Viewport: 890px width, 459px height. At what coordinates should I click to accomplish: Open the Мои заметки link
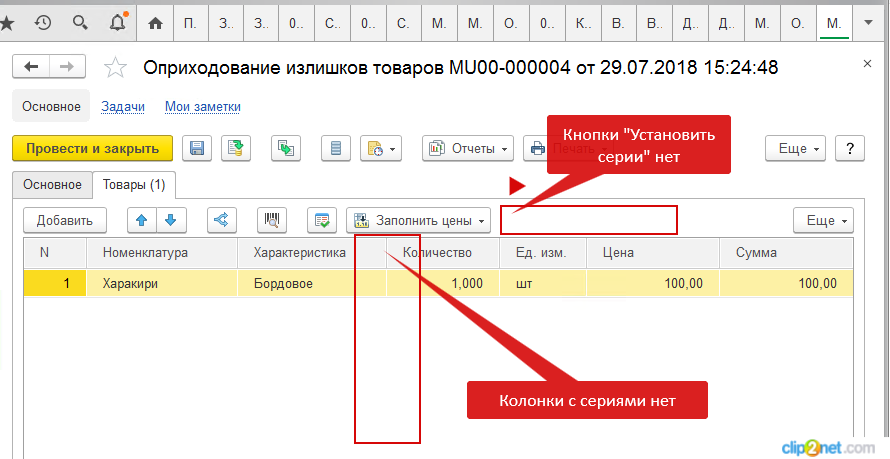[202, 107]
